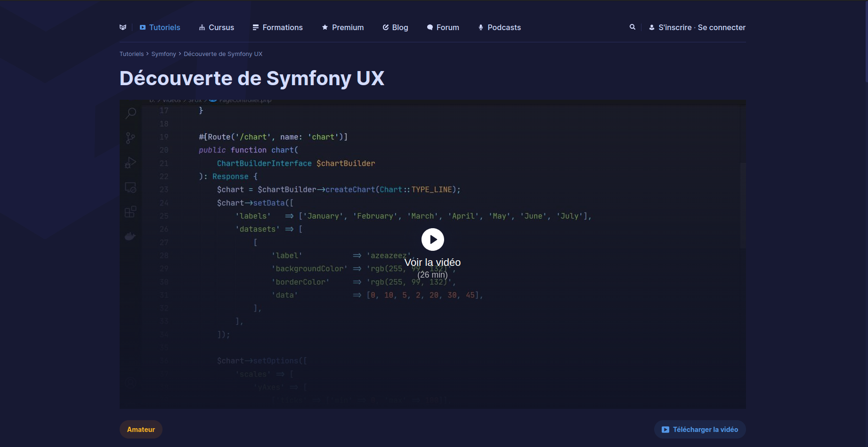The width and height of the screenshot is (868, 447).
Task: Click the site logo icon
Action: click(123, 27)
